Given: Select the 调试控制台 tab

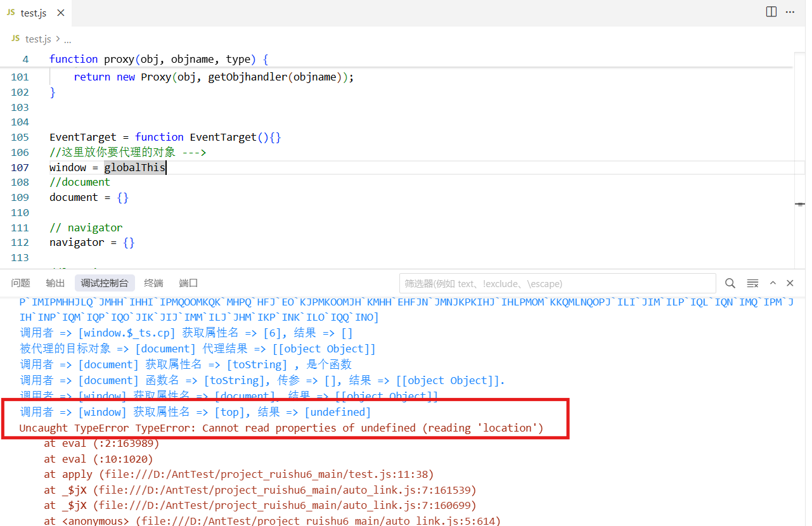Looking at the screenshot, I should point(105,283).
